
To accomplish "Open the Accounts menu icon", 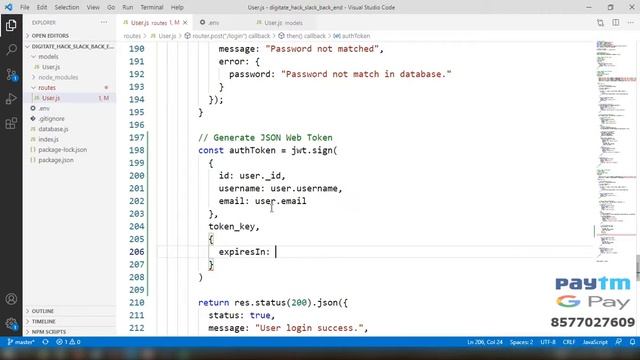I will [11, 299].
